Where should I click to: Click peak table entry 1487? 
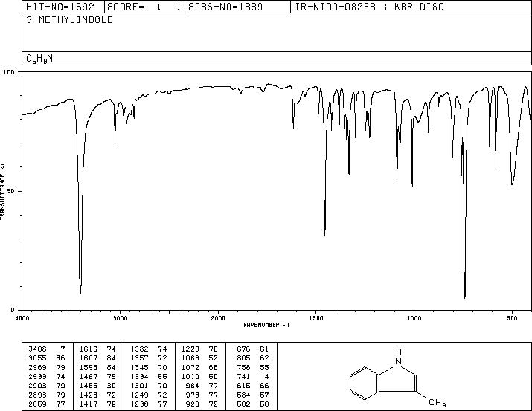pyautogui.click(x=89, y=376)
